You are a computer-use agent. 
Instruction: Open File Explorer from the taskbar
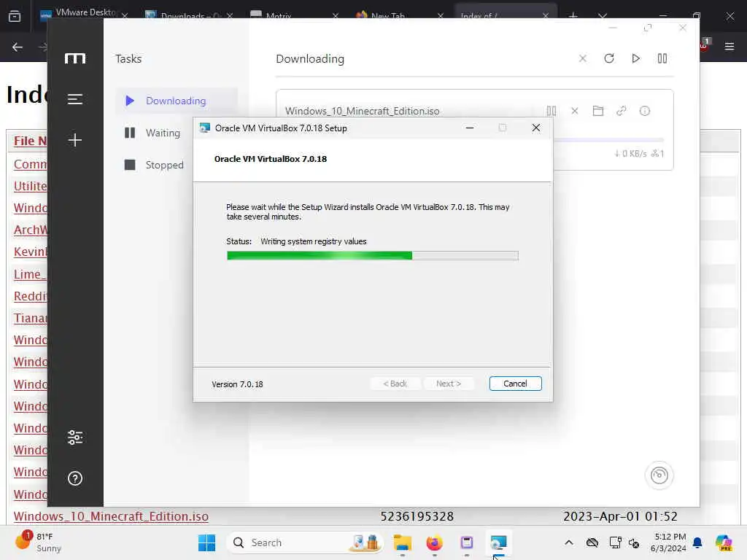pyautogui.click(x=403, y=542)
